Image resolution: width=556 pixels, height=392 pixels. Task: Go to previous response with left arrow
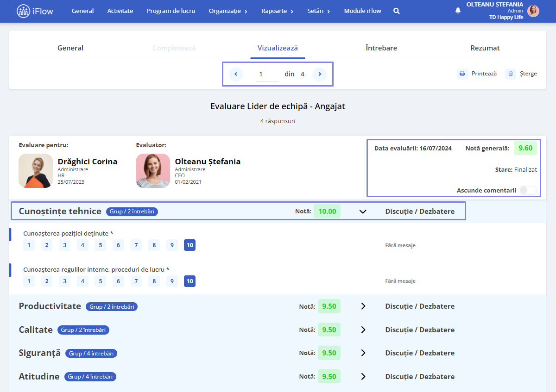pyautogui.click(x=236, y=74)
